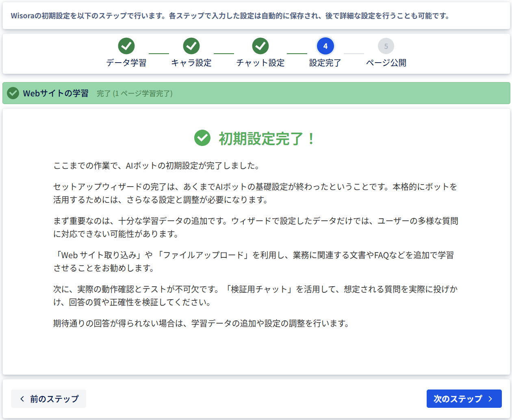The image size is (512, 420).
Task: Click the 設定完了 step label
Action: (x=325, y=63)
